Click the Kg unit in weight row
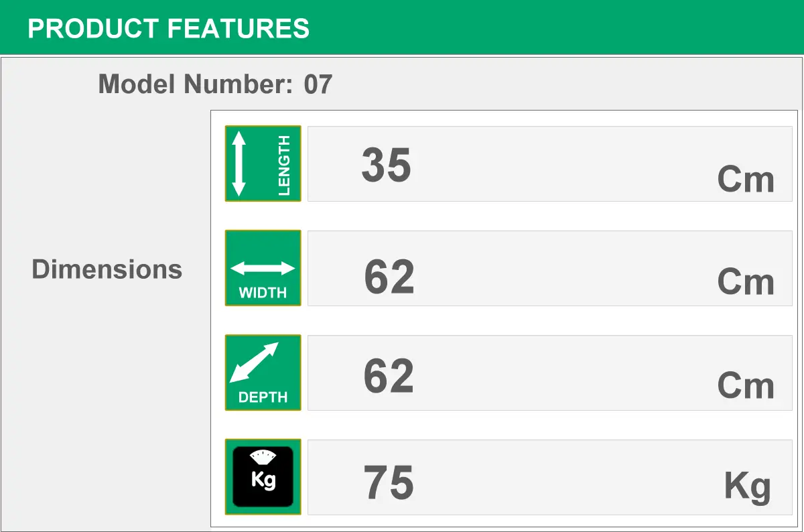Image resolution: width=804 pixels, height=532 pixels. [x=748, y=487]
